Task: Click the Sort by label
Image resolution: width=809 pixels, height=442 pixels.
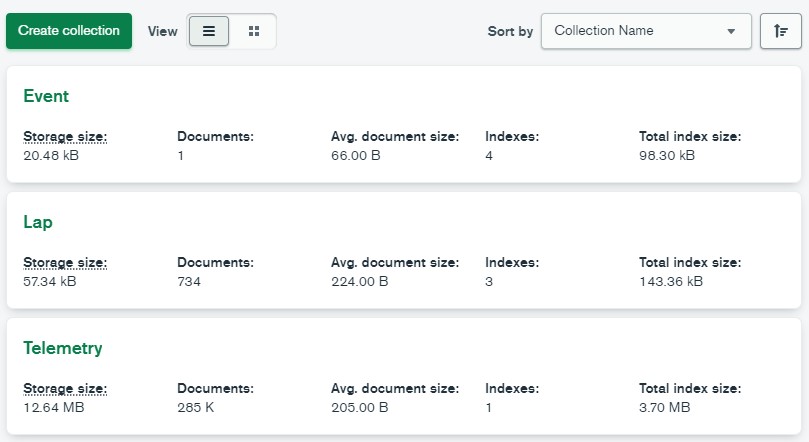Action: pyautogui.click(x=510, y=31)
